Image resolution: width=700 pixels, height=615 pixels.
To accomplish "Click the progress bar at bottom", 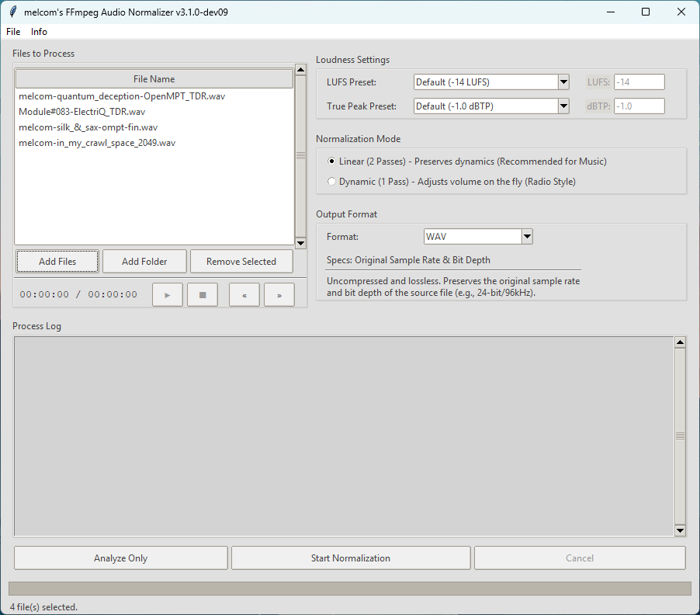I will (349, 589).
